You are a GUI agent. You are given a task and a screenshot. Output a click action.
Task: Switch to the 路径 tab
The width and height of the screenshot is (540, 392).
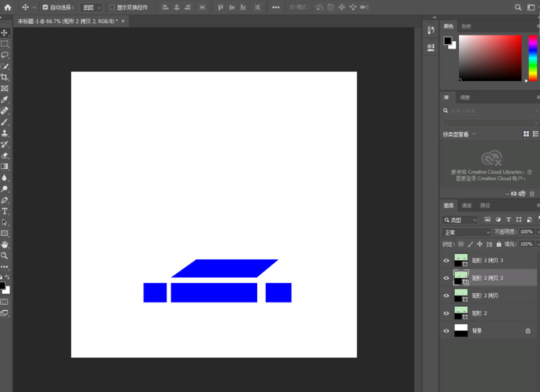(x=485, y=206)
